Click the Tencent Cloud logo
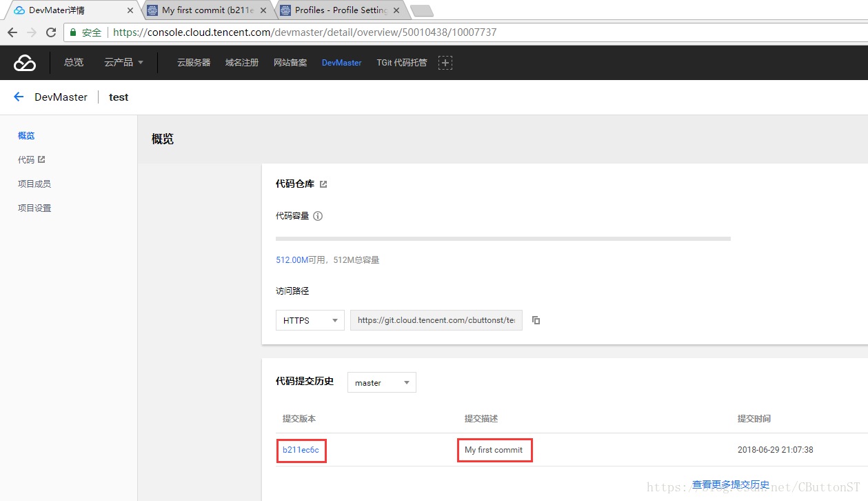The height and width of the screenshot is (501, 868). point(25,63)
